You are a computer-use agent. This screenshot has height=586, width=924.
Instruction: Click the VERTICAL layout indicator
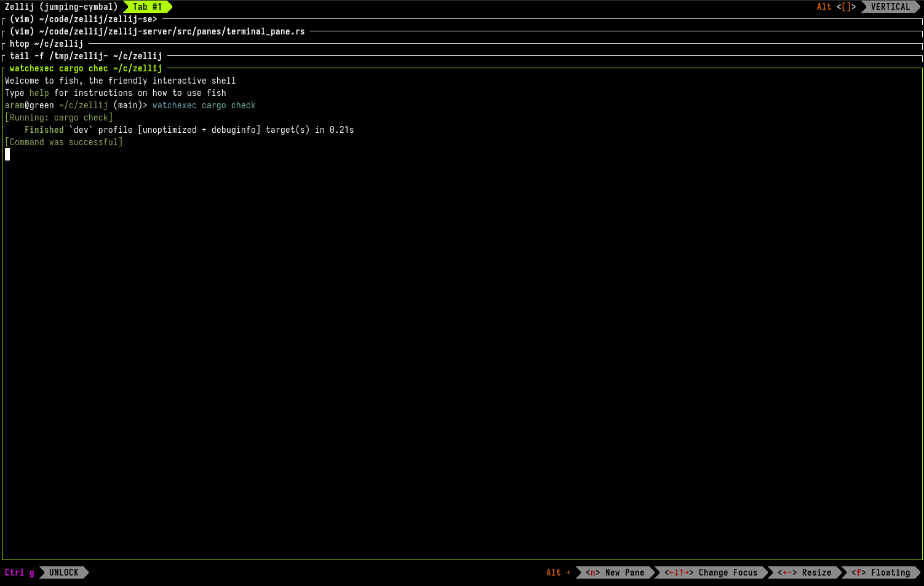(890, 7)
